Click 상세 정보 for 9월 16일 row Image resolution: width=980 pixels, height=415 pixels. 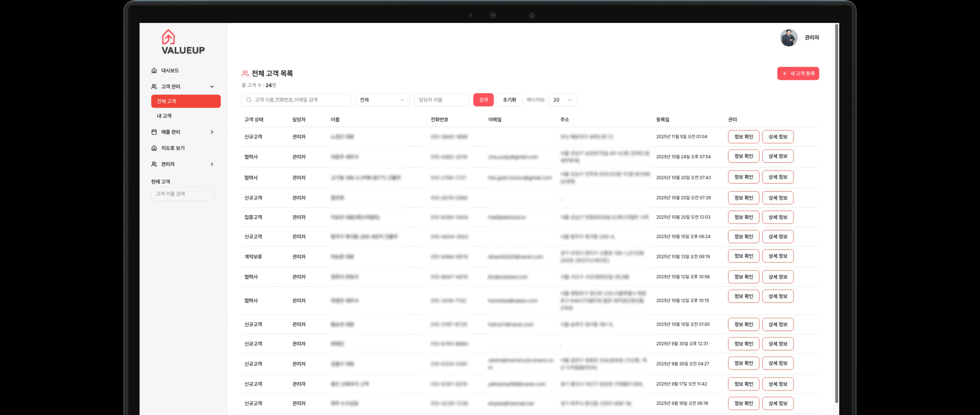pyautogui.click(x=778, y=403)
